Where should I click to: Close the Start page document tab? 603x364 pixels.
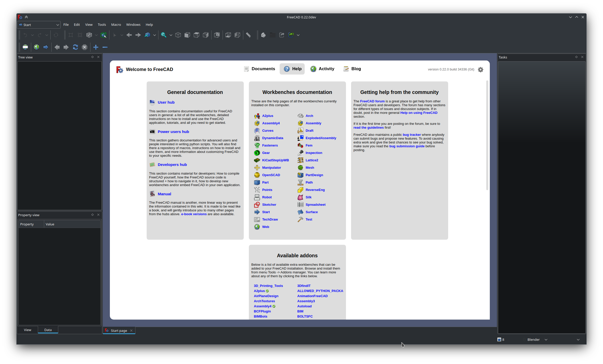pyautogui.click(x=131, y=331)
